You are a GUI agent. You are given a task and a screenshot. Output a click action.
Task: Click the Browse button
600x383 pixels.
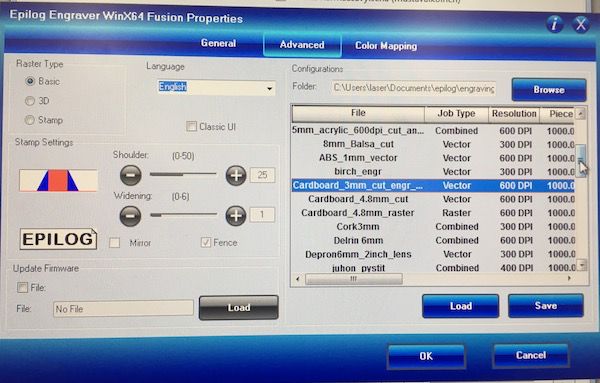tap(549, 90)
